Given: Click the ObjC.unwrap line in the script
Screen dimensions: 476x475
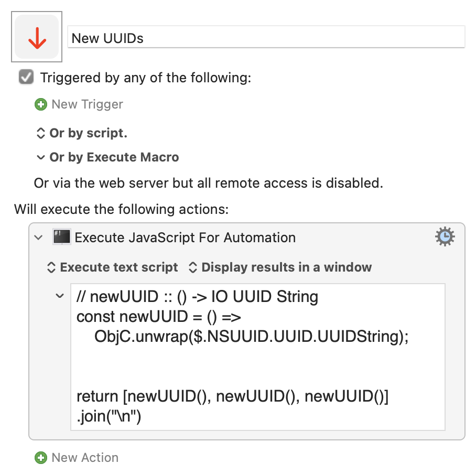Looking at the screenshot, I should coord(252,337).
